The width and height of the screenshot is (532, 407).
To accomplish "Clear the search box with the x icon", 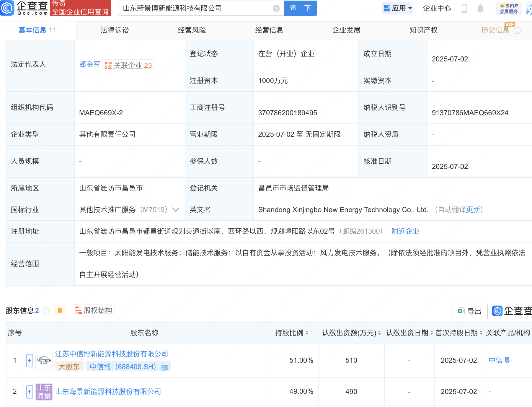I will [276, 8].
